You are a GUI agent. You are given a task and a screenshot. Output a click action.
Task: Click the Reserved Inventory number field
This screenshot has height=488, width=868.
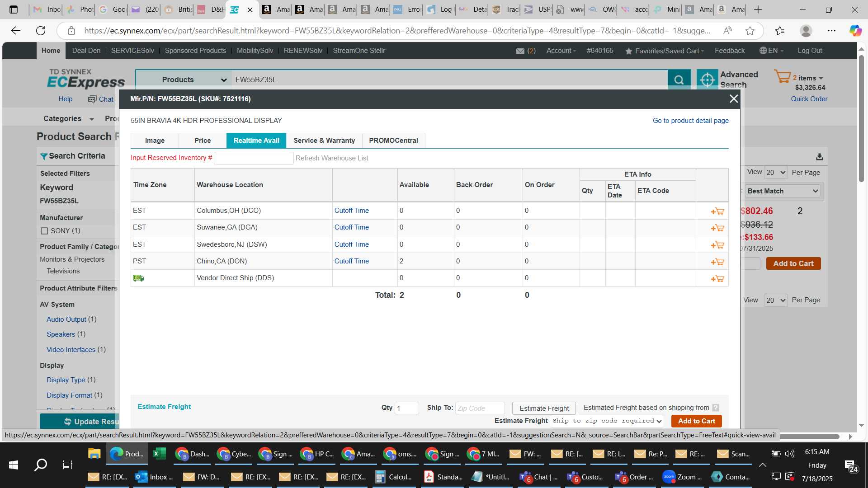point(254,158)
